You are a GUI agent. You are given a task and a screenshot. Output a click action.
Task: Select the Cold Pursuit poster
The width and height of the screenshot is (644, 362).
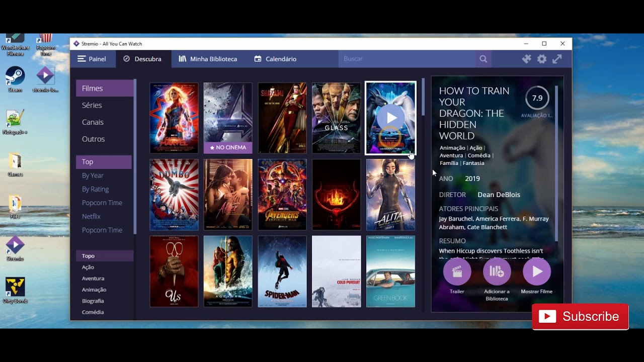pyautogui.click(x=337, y=271)
